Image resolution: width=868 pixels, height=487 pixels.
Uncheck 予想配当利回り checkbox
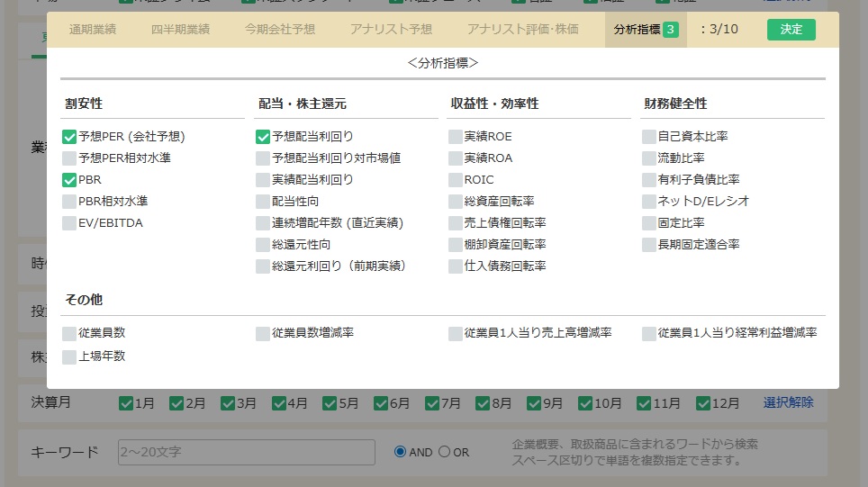(263, 137)
